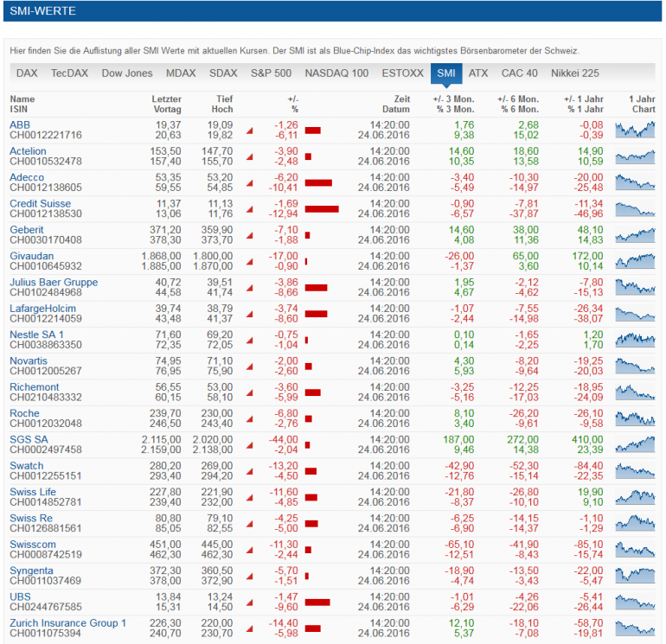Click the red trend arrow for Adecco
Viewport: 666px width, 644px height.
(250, 183)
